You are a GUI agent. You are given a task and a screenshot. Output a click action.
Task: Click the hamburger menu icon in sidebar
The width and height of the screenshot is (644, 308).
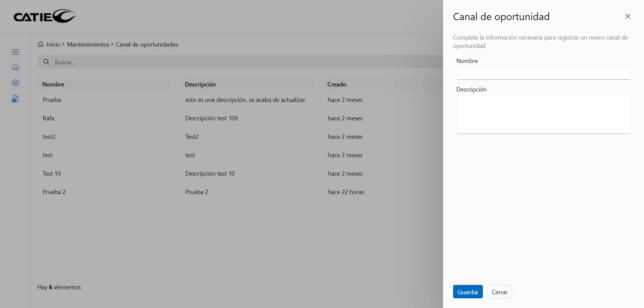[15, 52]
